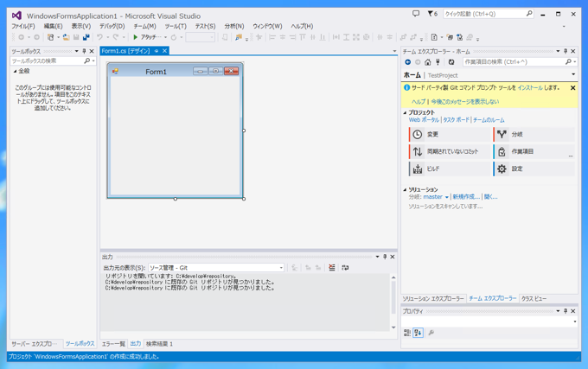588x369 pixels.
Task: Collapse the プロジェクト section
Action: (x=405, y=112)
